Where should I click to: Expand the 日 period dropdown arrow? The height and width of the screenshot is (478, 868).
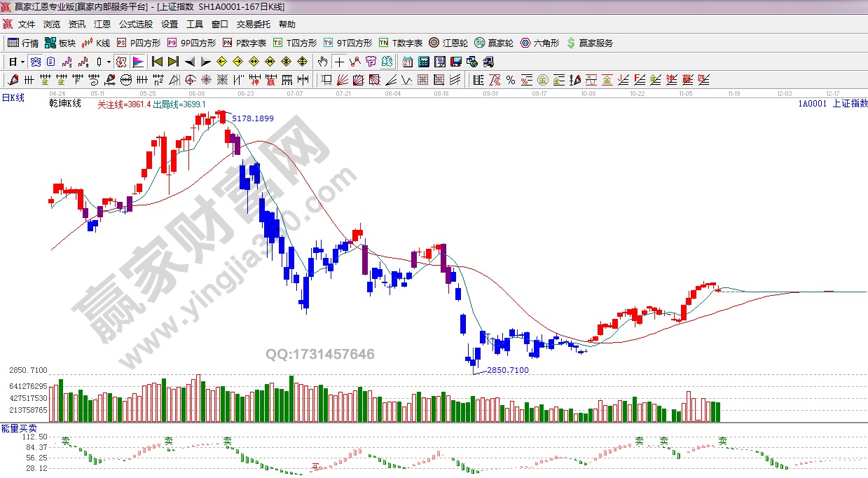click(x=23, y=62)
